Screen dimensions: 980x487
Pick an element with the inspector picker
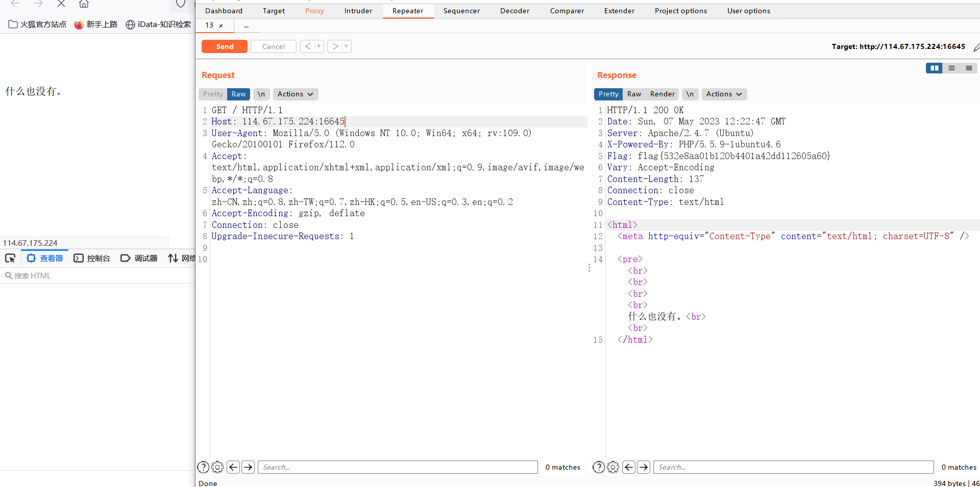tap(10, 258)
